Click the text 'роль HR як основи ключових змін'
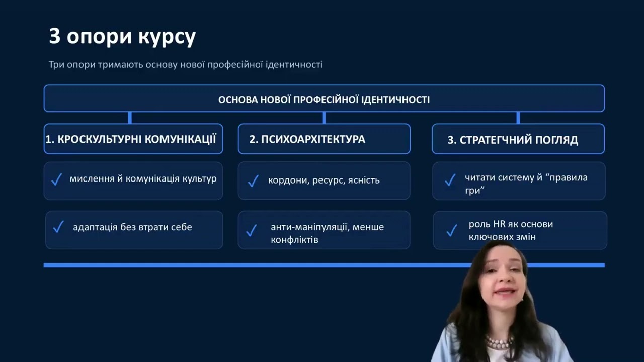This screenshot has height=362, width=644. pos(511,230)
